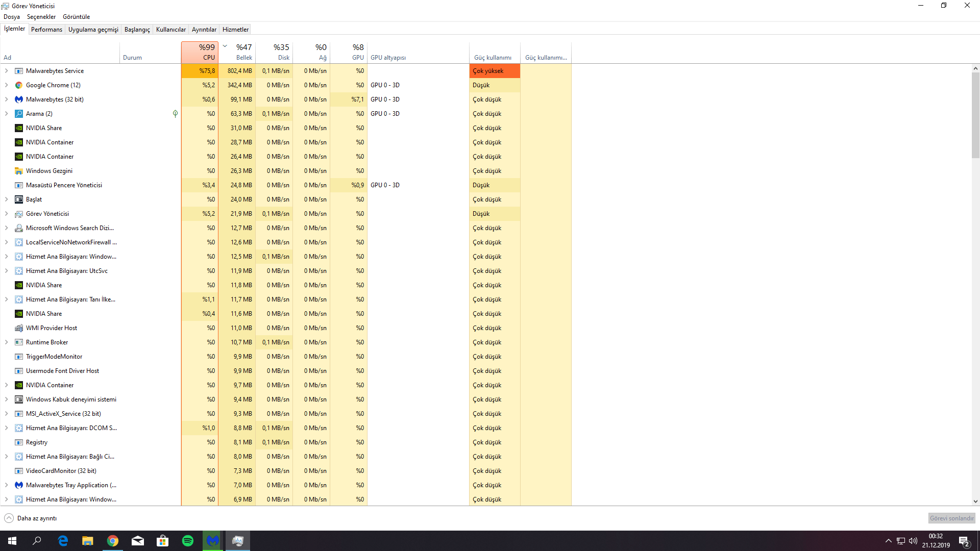Switch to the Performans tab

pos(46,30)
